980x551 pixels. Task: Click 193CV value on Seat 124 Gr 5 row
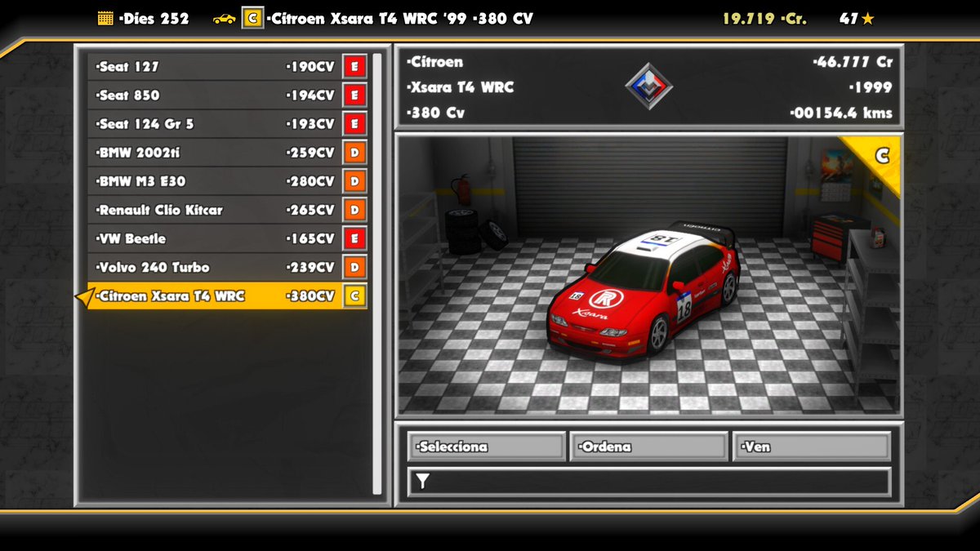(310, 124)
